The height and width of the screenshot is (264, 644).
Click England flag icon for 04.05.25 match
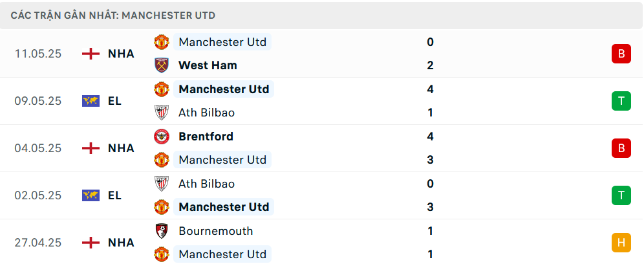(x=91, y=148)
